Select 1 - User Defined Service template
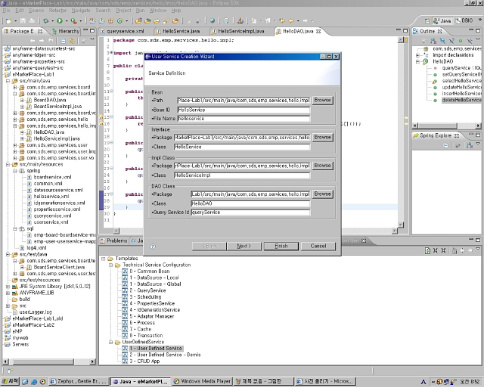484x387 pixels. point(155,348)
